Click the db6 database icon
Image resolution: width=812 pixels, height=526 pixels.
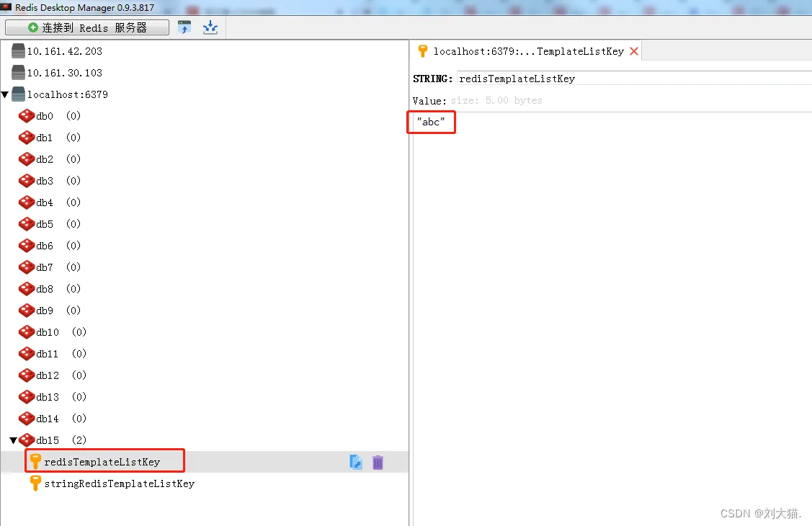pos(27,246)
